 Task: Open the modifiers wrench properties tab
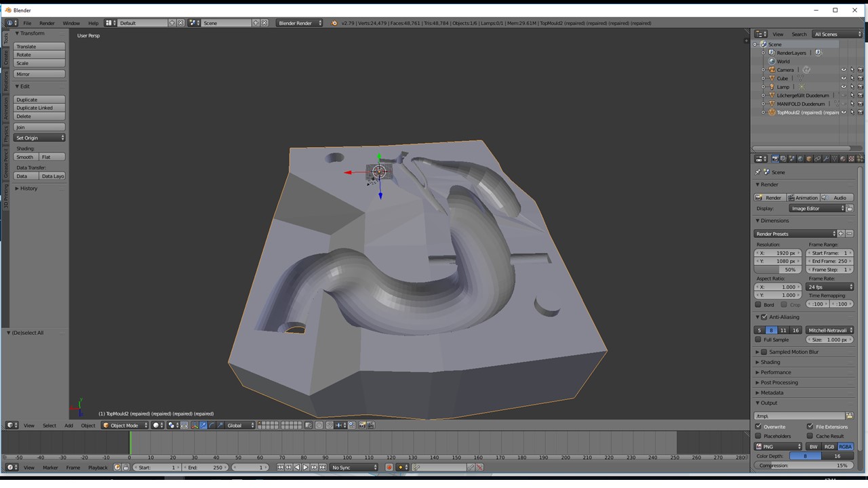826,159
